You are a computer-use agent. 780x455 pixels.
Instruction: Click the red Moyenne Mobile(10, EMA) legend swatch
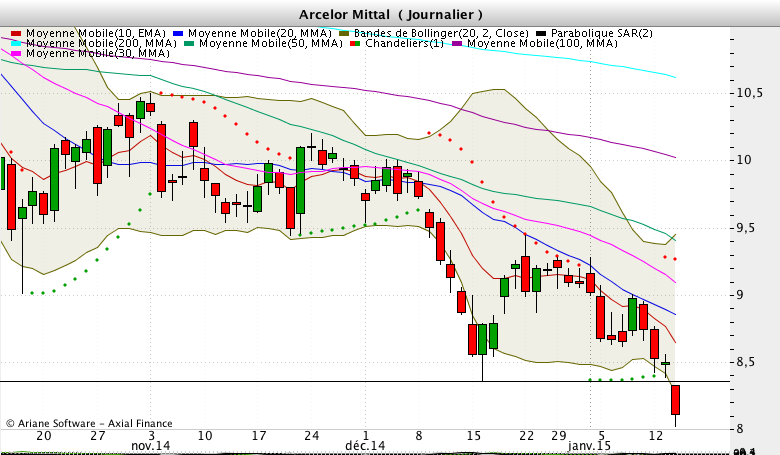click(x=16, y=34)
